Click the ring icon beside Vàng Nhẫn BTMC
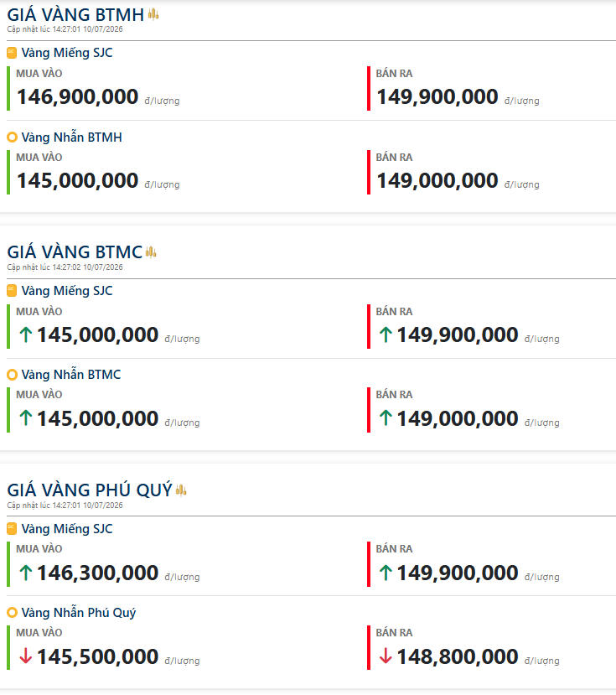Screen dimensions: 616x695 coord(12,375)
